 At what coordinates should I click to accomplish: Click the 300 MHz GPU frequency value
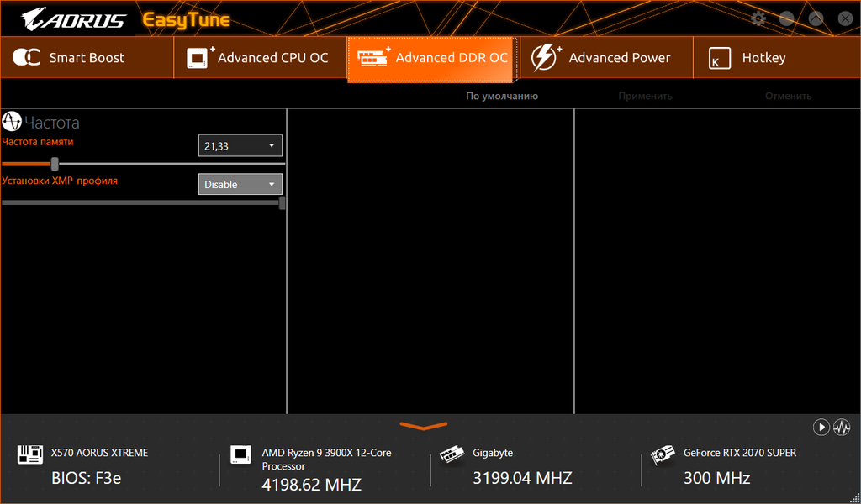[x=716, y=478]
